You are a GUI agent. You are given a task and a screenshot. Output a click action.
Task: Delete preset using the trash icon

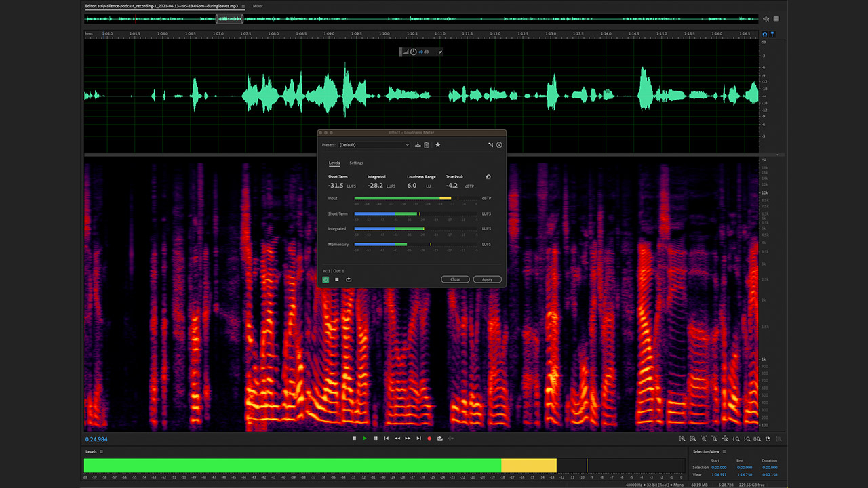(x=427, y=145)
